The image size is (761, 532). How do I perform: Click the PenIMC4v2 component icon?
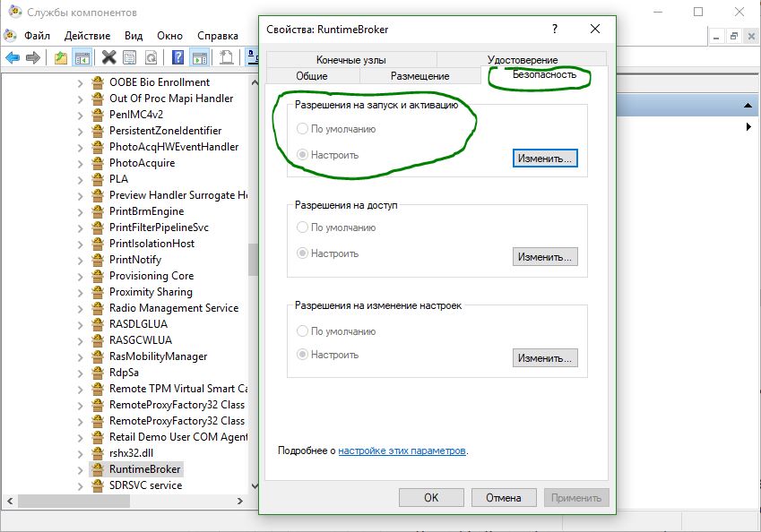point(98,115)
